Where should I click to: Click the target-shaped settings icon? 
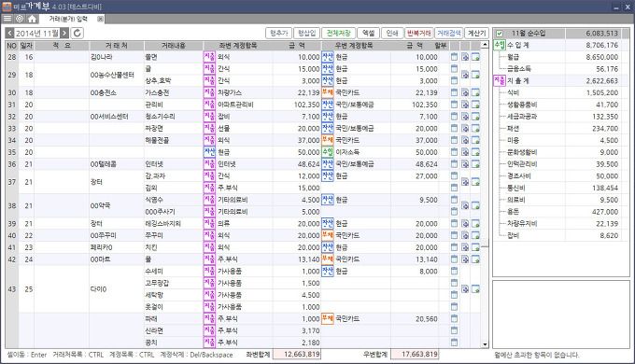coord(20,19)
